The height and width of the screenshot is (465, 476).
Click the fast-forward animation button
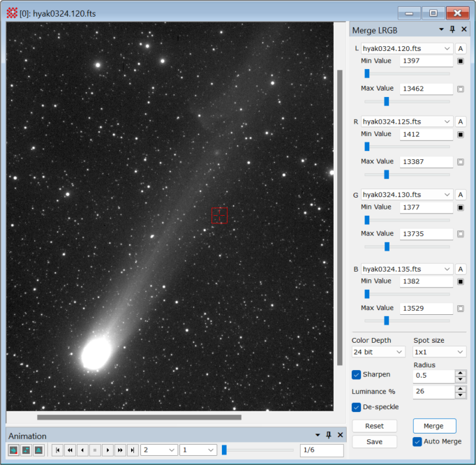pos(120,450)
